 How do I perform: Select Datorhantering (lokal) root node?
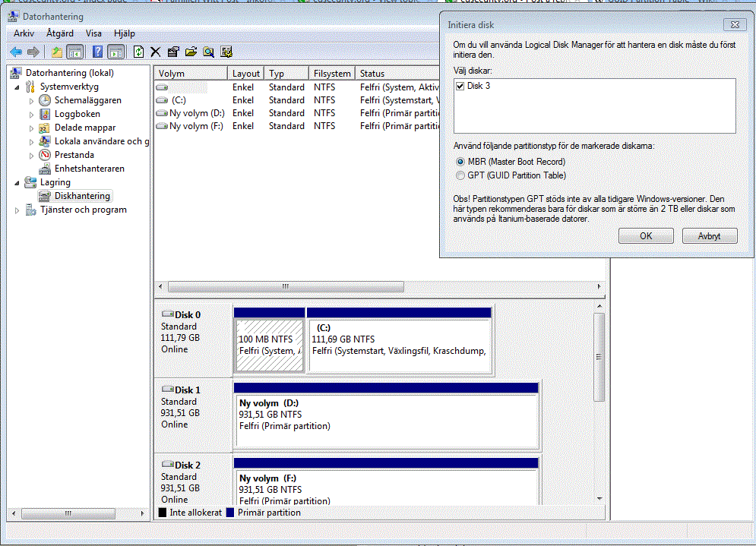69,73
